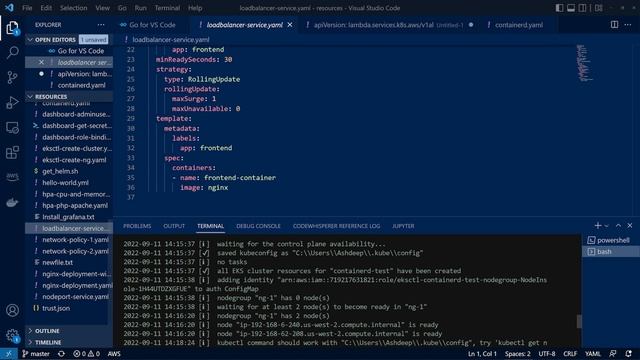Switch to Debug Console tab
This screenshot has height=360, width=640.
point(258,226)
